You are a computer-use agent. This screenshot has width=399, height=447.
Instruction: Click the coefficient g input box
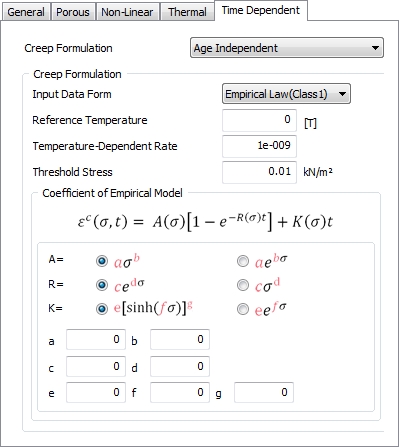(x=264, y=392)
